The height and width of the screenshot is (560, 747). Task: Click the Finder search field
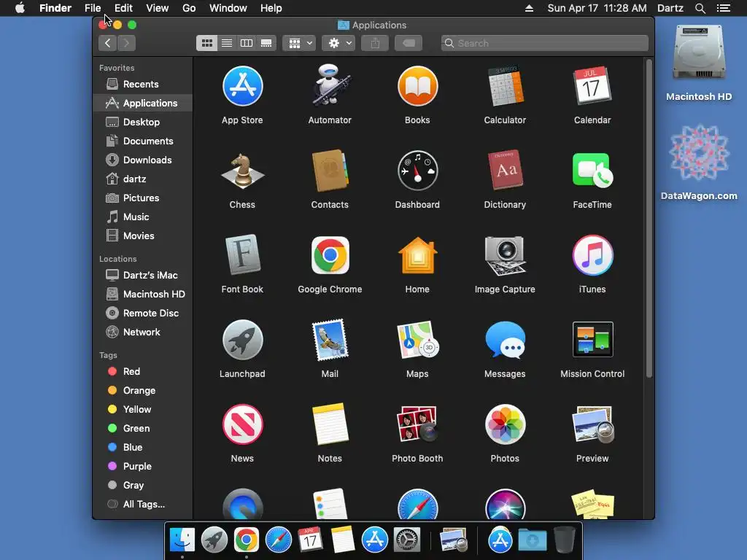click(x=544, y=43)
